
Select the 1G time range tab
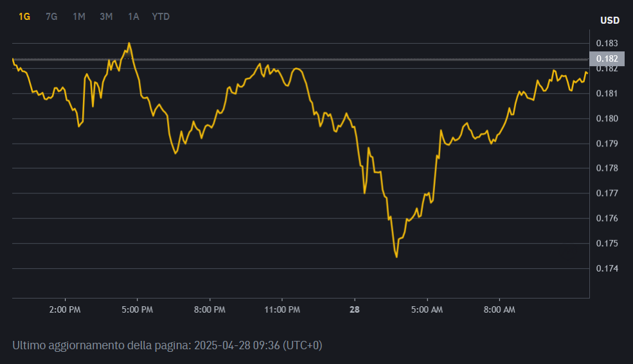24,17
